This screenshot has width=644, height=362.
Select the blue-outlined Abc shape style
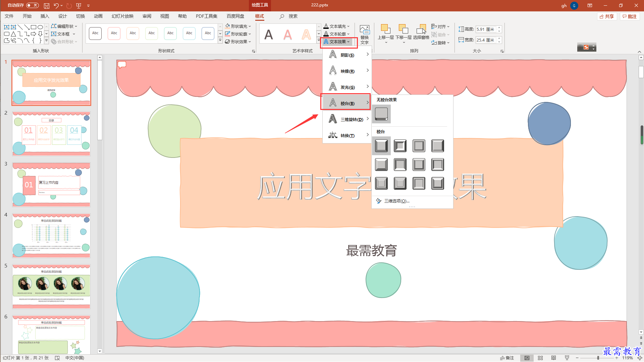[208, 33]
